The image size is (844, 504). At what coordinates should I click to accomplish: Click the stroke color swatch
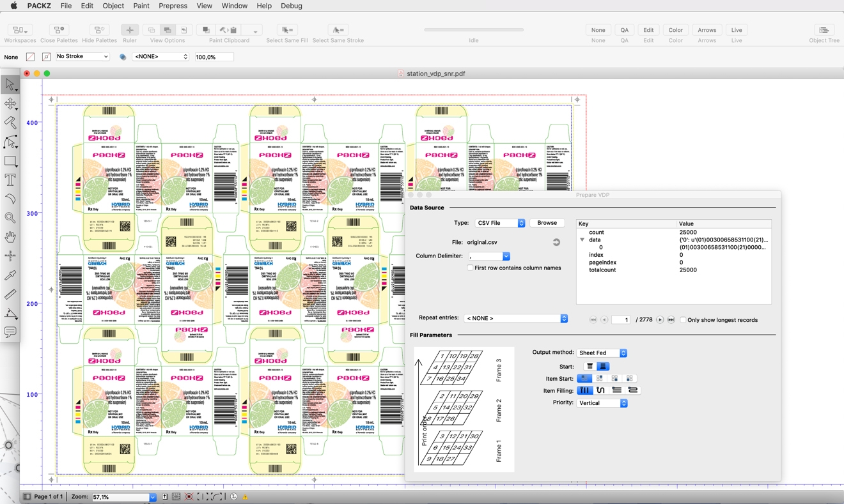(x=46, y=57)
